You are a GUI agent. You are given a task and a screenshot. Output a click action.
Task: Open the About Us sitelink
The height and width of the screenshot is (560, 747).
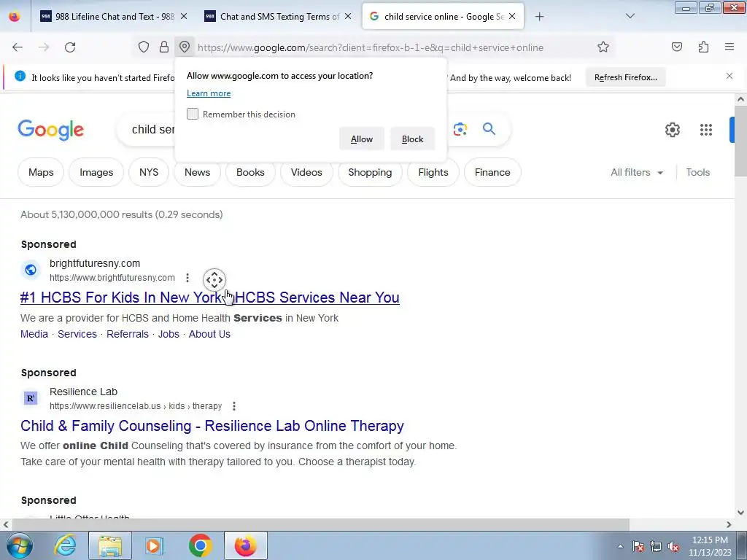tap(209, 334)
